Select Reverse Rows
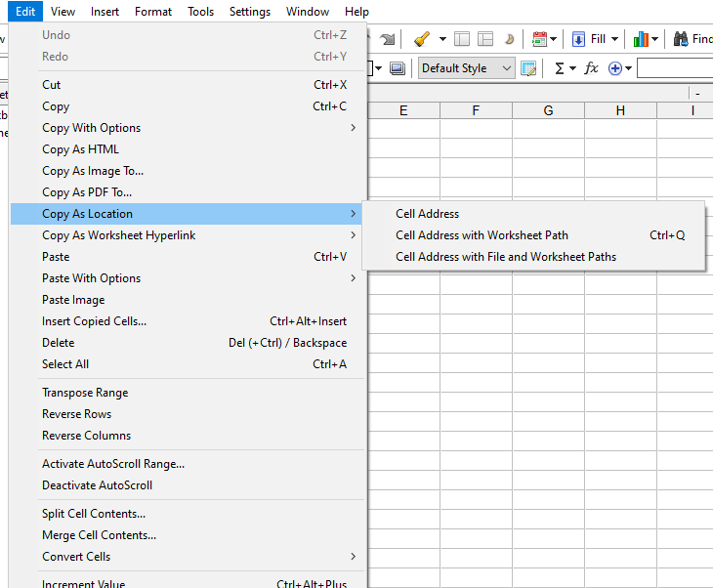Viewport: 713px width, 588px height. (188, 414)
